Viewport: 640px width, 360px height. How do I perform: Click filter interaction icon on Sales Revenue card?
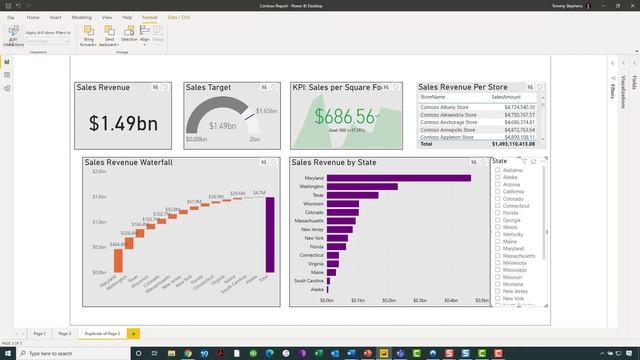(x=156, y=87)
